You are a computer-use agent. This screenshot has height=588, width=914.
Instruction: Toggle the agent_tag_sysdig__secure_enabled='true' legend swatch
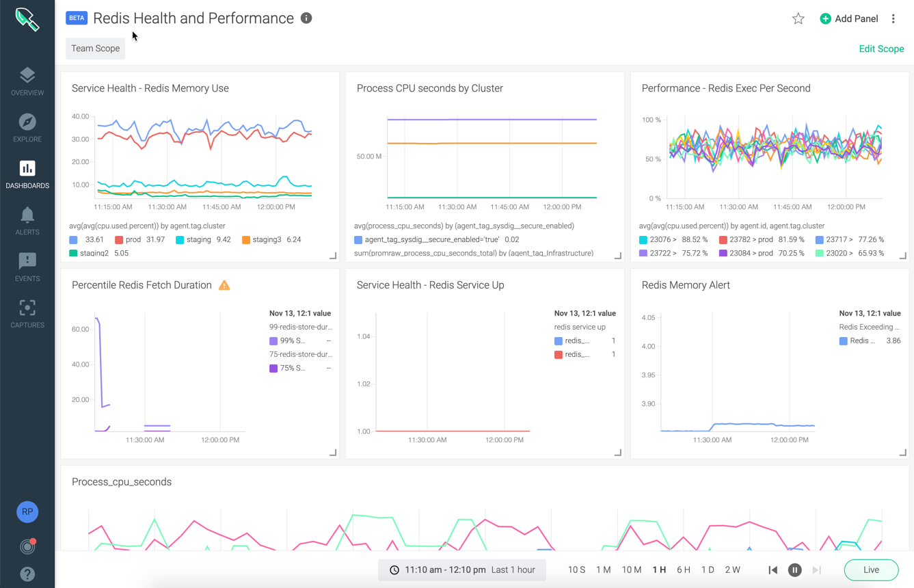click(358, 240)
